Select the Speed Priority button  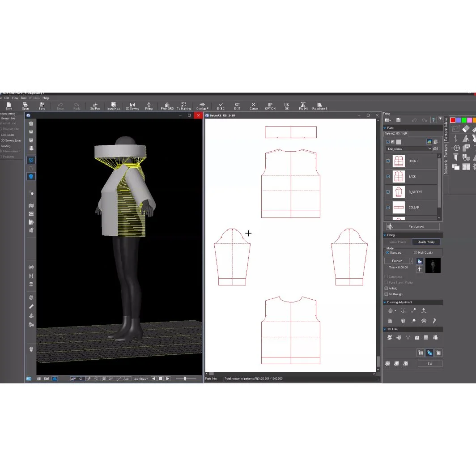click(x=397, y=242)
